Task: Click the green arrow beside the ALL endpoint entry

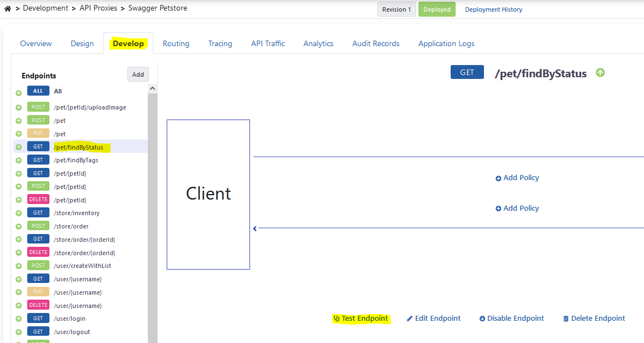Action: tap(18, 91)
